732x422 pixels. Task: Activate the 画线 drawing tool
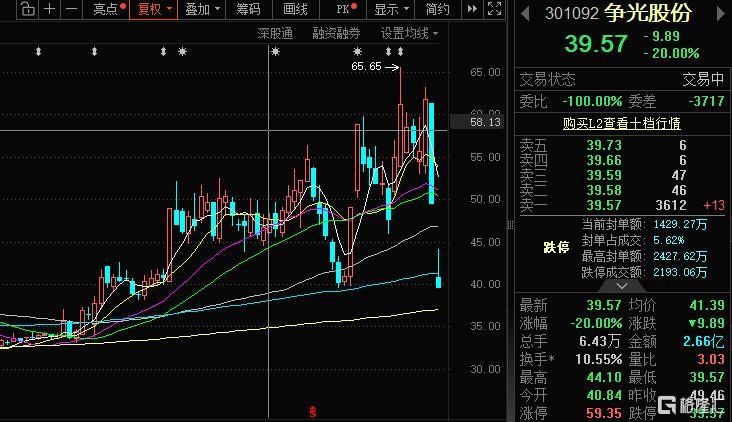pos(295,9)
